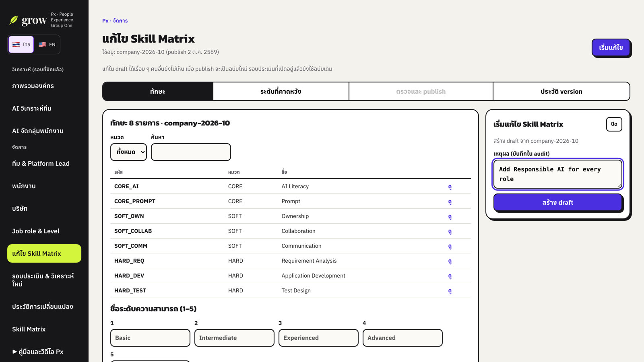Click the audit reason text area
644x362 pixels.
coord(557,174)
